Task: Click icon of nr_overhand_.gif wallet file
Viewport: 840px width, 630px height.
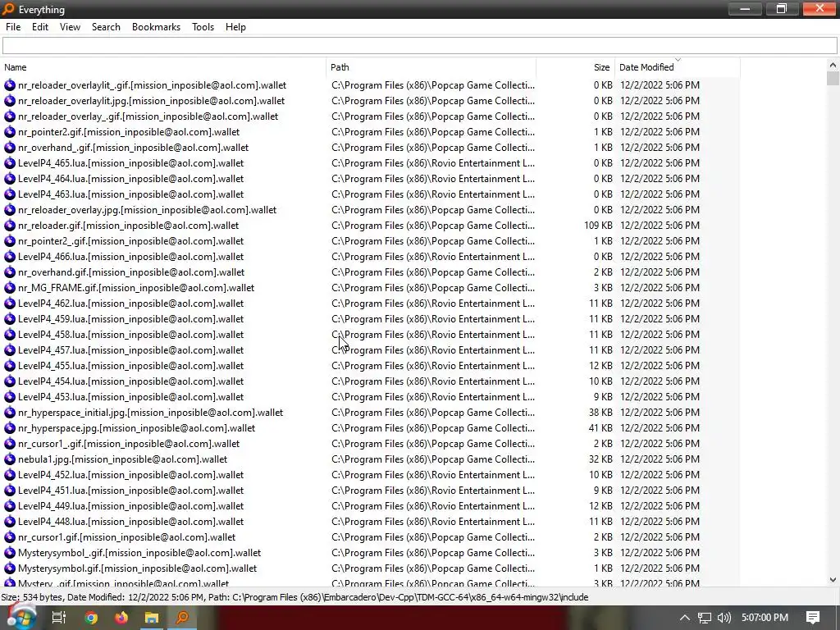Action: [10, 148]
